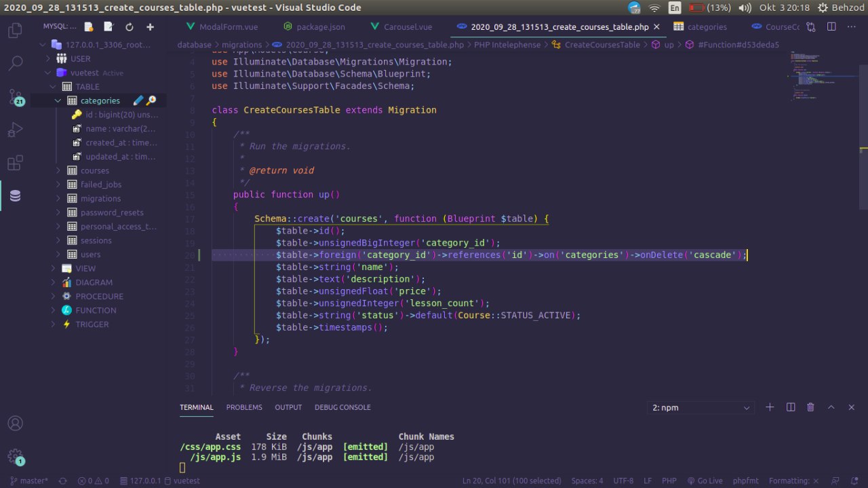This screenshot has width=868, height=488.
Task: Click the plus icon to add a MySQL connection
Action: click(x=150, y=26)
